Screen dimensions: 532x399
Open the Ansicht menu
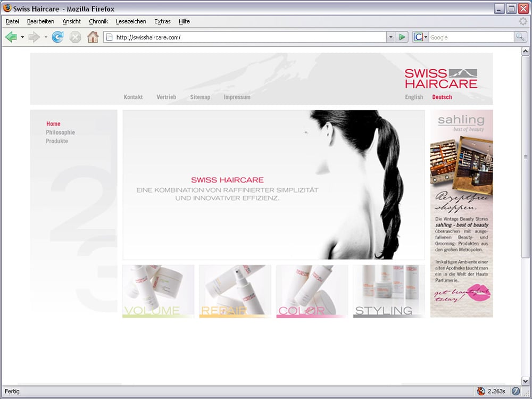click(x=72, y=21)
